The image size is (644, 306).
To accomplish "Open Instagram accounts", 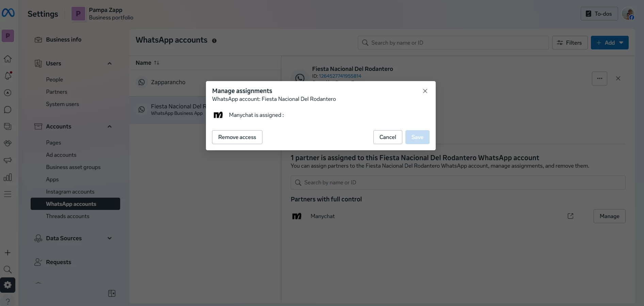I will pos(70,192).
